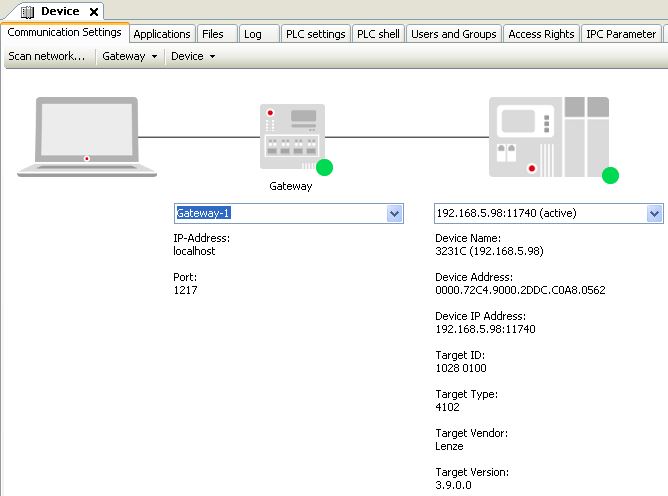Open the Log tab

tap(253, 34)
